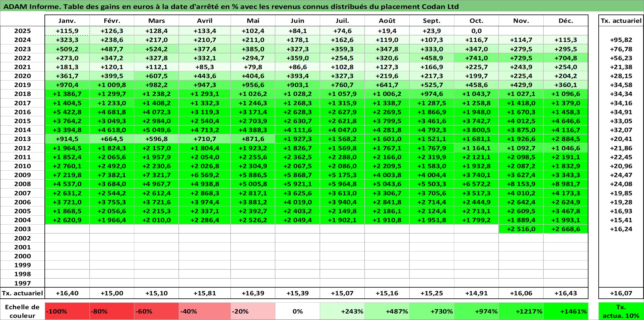Click actuarial rate +95,82 for 2024
Viewport: 644px width, 320px height.
pos(621,40)
